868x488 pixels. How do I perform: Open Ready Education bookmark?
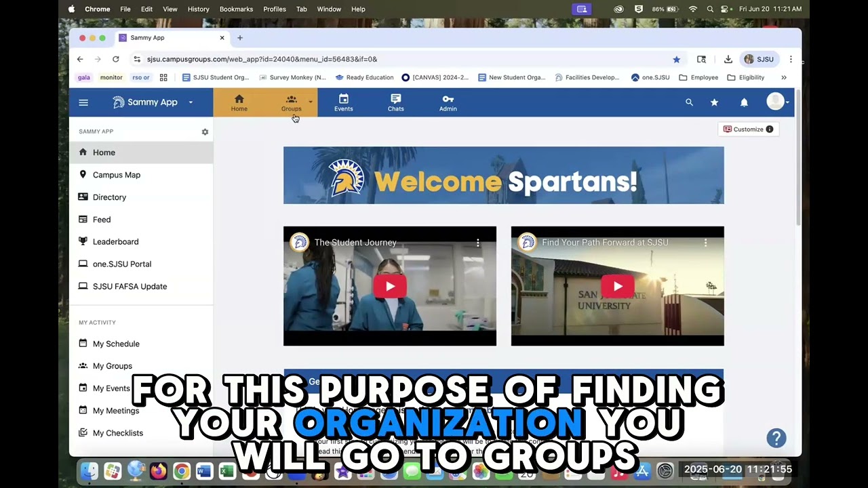point(364,77)
